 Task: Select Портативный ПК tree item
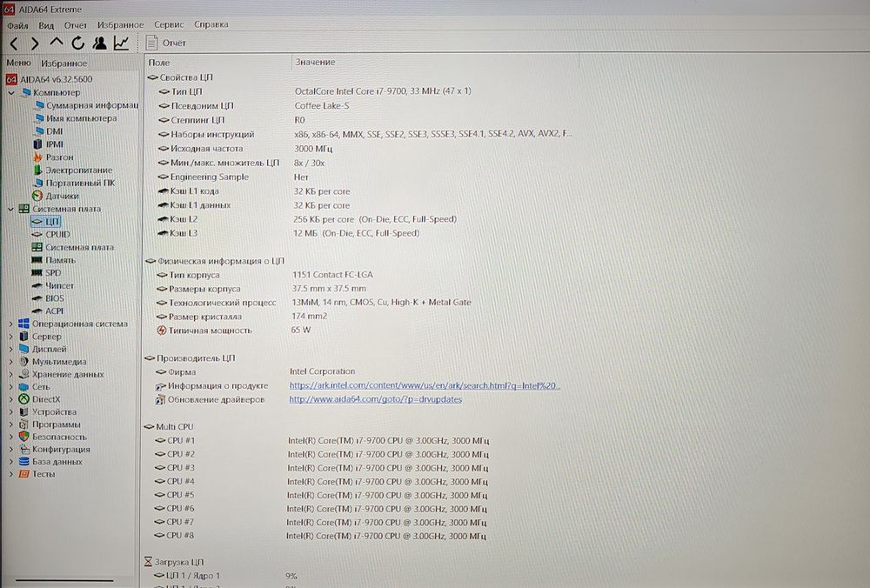click(74, 183)
